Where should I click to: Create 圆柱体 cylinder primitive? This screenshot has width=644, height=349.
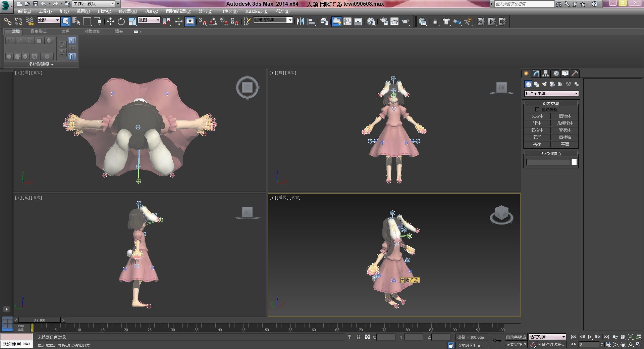tap(537, 130)
